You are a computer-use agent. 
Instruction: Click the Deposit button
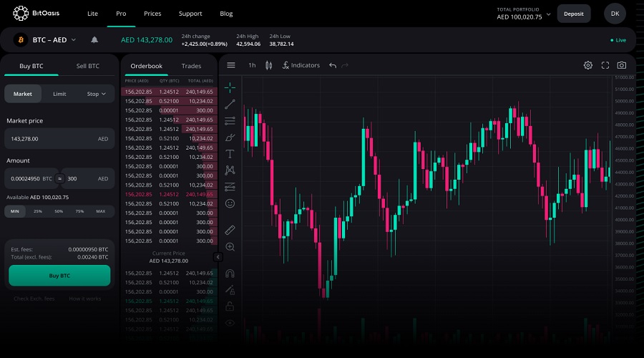click(574, 14)
